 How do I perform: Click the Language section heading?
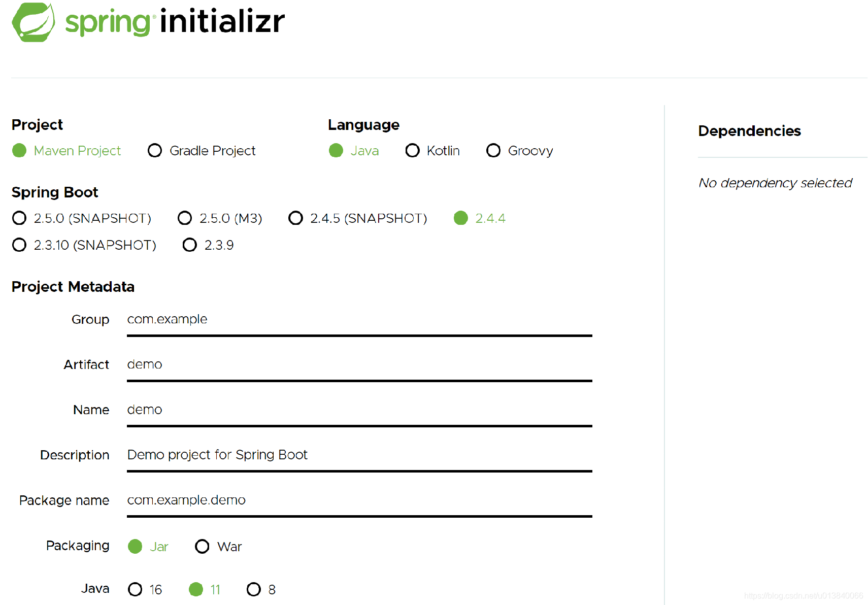(x=363, y=125)
